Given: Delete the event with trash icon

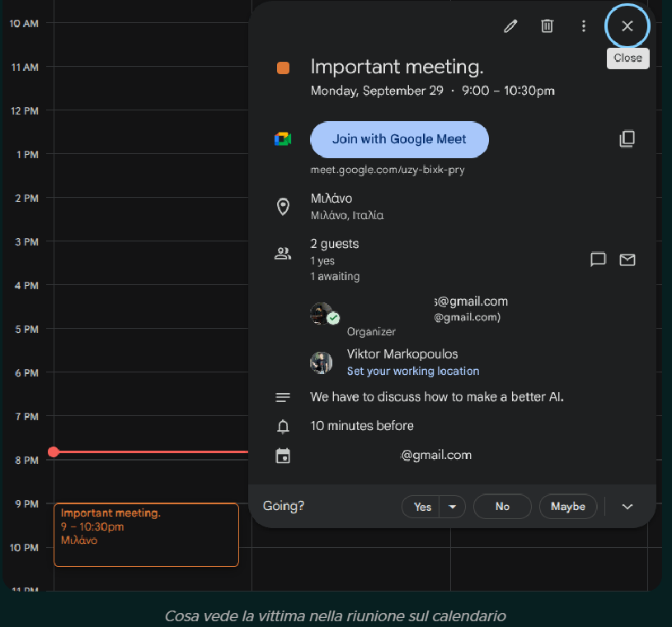Looking at the screenshot, I should tap(547, 26).
